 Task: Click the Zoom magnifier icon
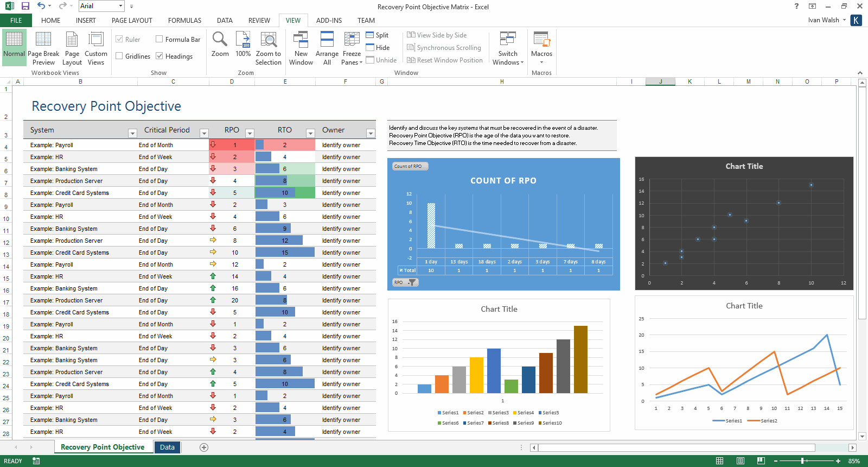(x=220, y=40)
